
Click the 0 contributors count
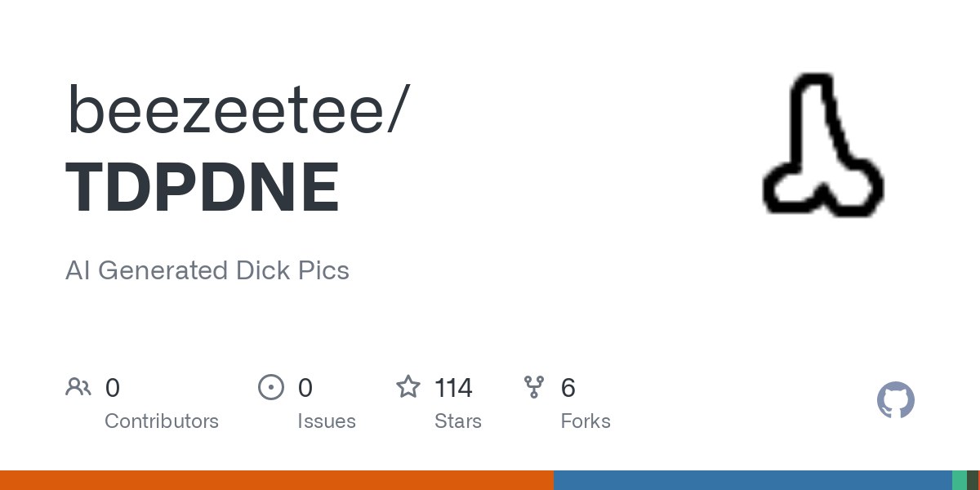(113, 387)
